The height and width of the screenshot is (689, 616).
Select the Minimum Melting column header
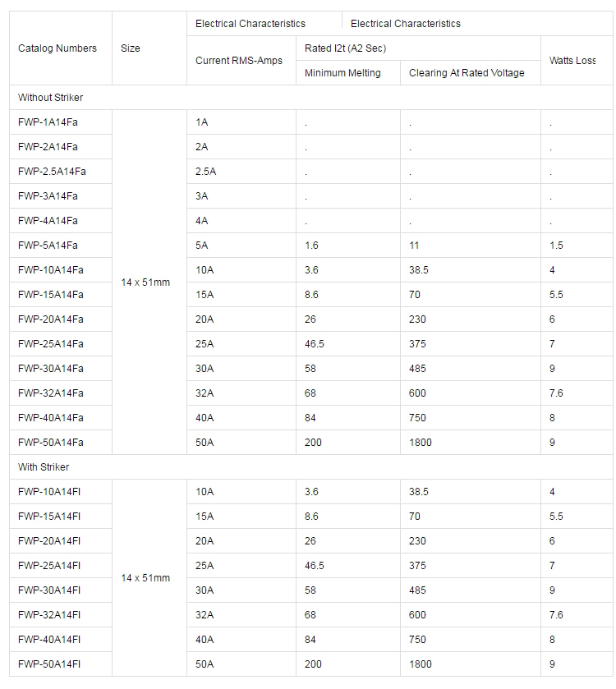[x=342, y=73]
